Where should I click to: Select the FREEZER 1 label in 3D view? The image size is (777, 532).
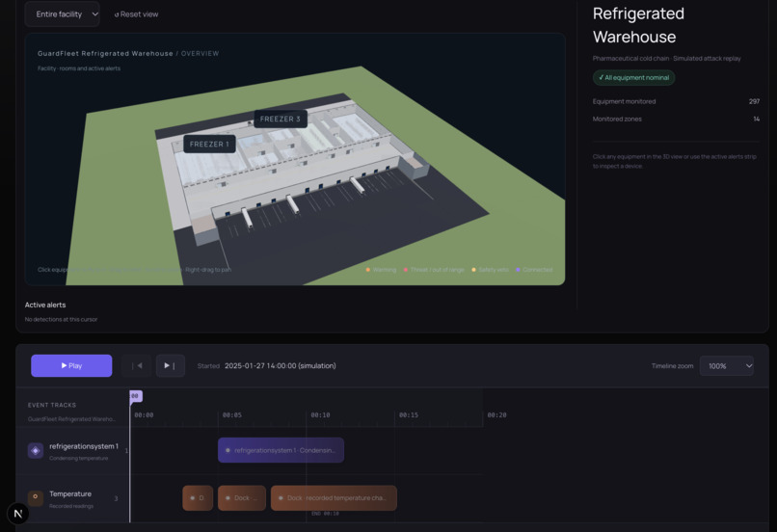pyautogui.click(x=209, y=145)
